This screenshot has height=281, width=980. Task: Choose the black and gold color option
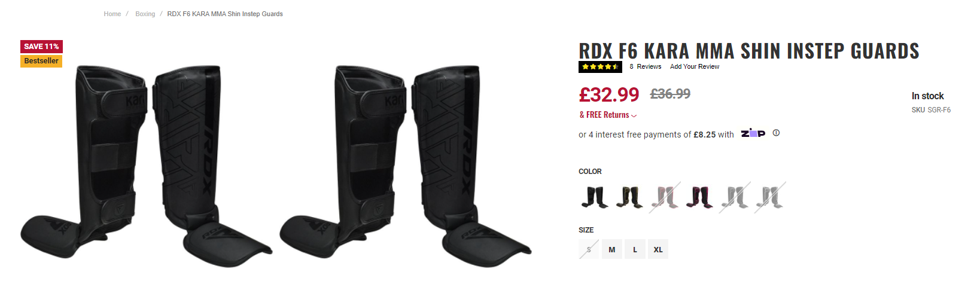point(629,197)
